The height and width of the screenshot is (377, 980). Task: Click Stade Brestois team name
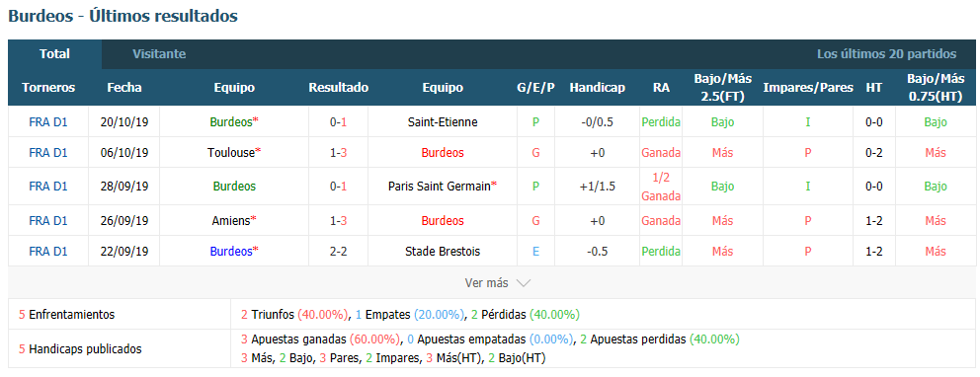click(x=442, y=252)
